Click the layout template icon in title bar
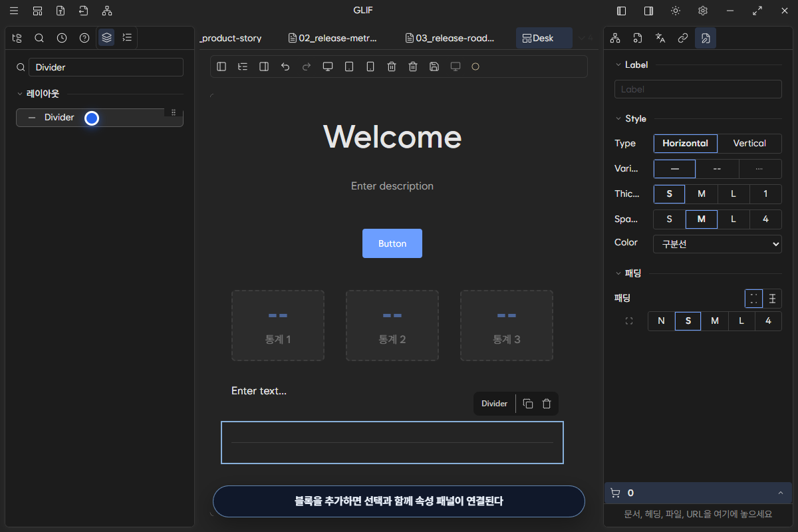 (38, 11)
